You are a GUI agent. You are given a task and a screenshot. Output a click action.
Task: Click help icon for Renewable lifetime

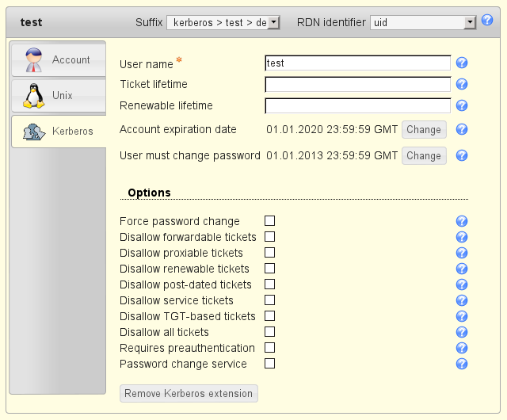(462, 106)
